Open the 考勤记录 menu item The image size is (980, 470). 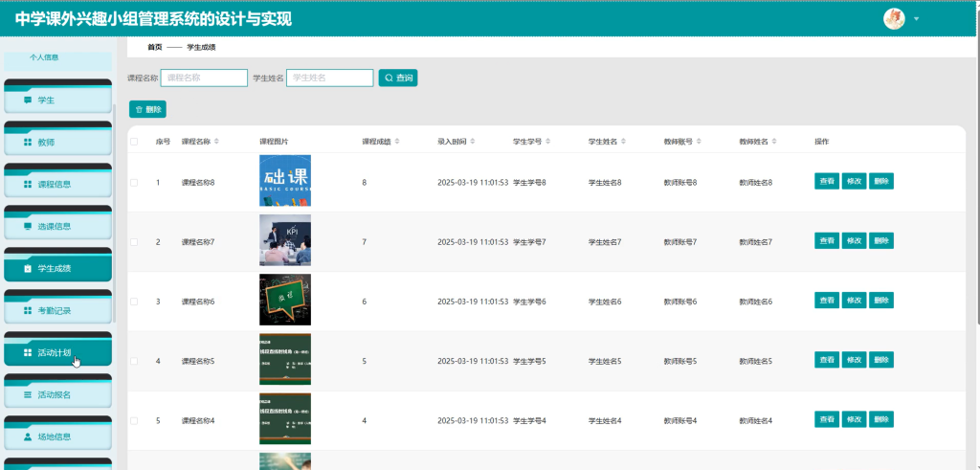[57, 309]
